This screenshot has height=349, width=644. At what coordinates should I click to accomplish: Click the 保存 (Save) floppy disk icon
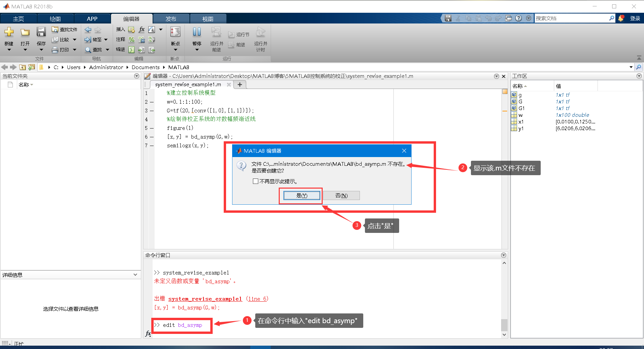(x=41, y=32)
